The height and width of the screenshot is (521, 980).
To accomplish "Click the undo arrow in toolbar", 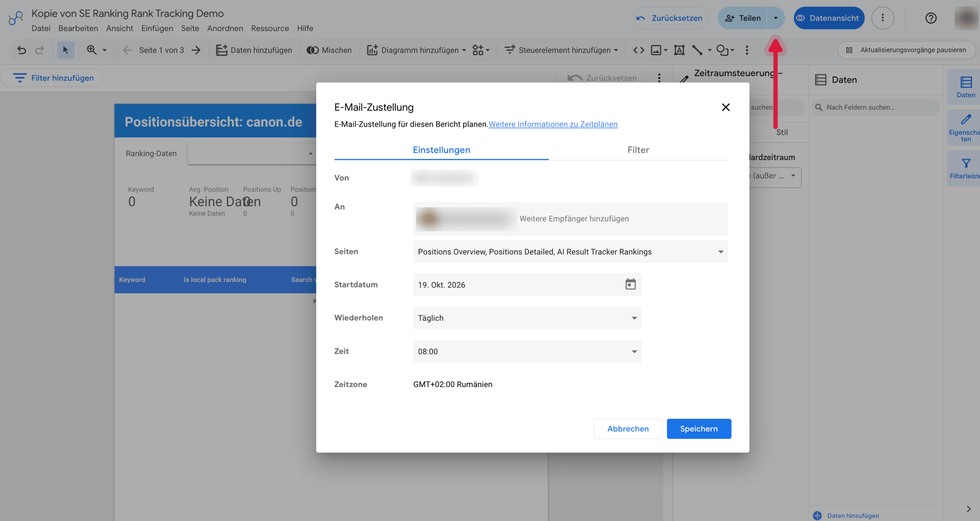I will tap(21, 50).
